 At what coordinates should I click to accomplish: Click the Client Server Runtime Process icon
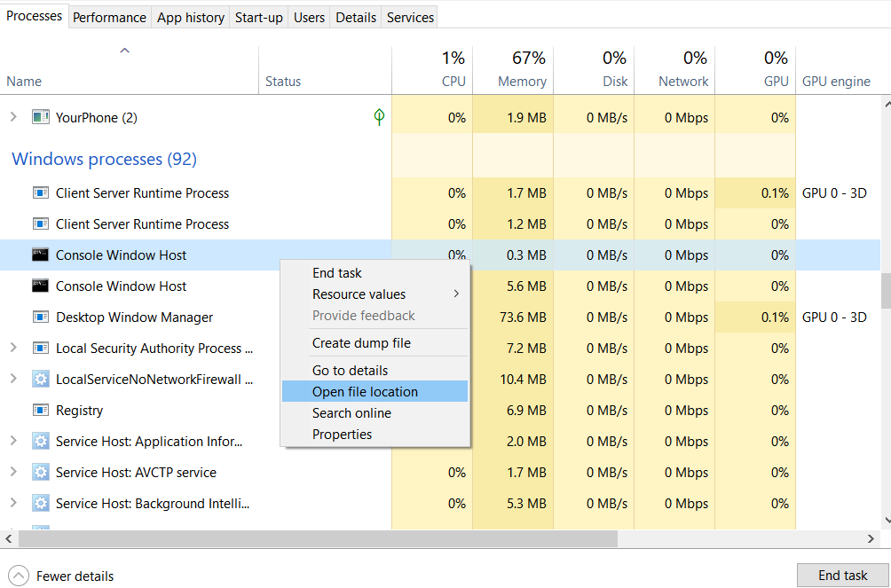click(x=41, y=192)
